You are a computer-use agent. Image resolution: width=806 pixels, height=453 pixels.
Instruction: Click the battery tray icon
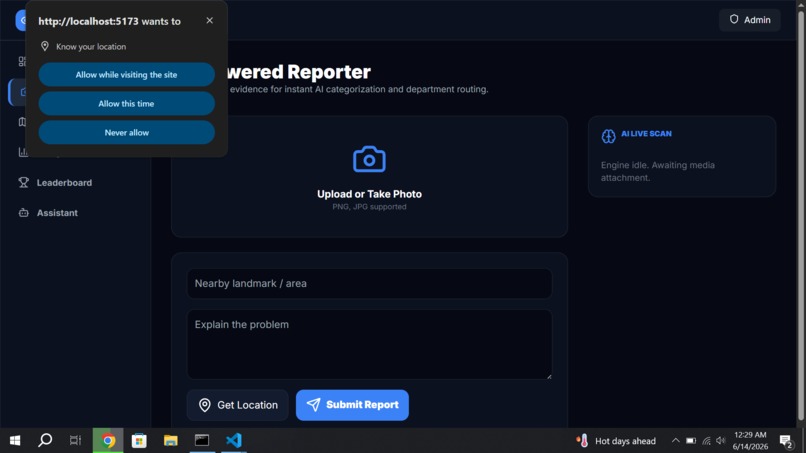tap(691, 441)
